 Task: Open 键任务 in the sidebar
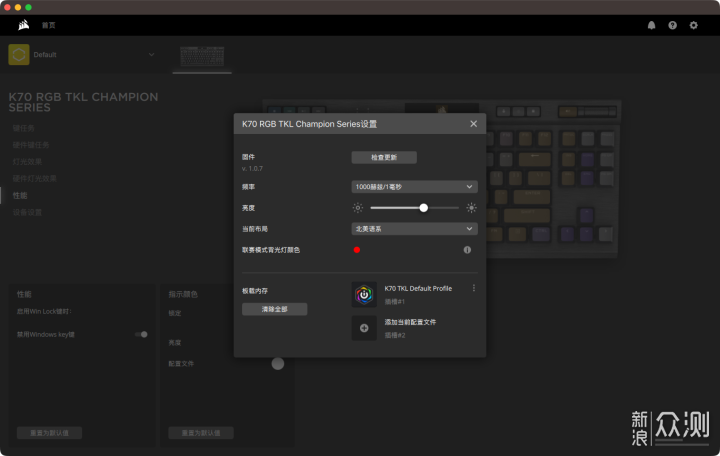coord(23,128)
